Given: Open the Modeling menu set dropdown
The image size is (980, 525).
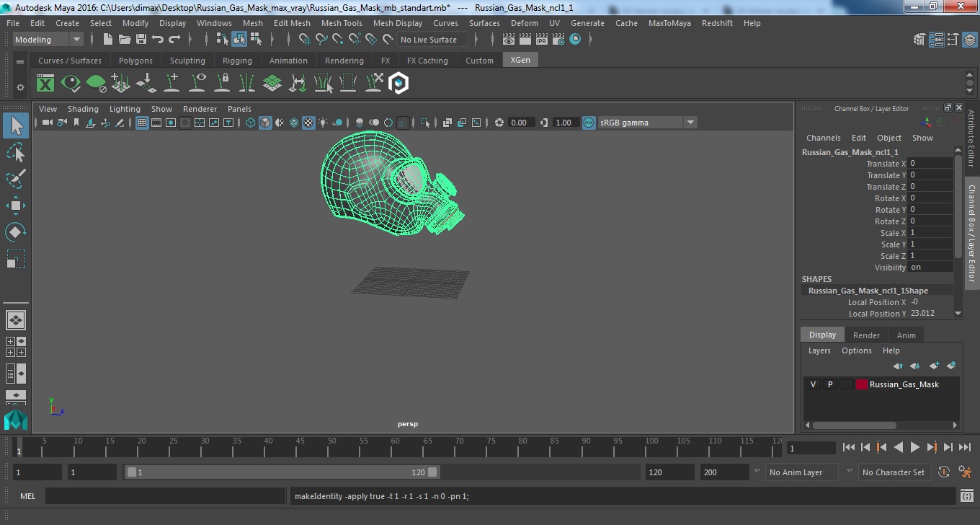Looking at the screenshot, I should [48, 40].
